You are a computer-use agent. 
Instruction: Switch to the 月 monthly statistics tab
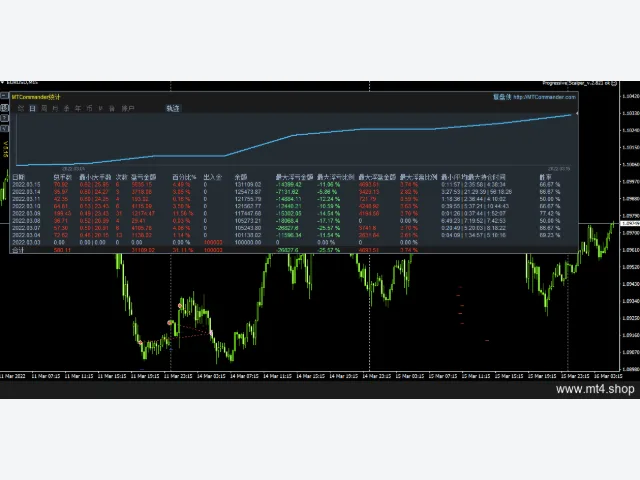[56, 109]
